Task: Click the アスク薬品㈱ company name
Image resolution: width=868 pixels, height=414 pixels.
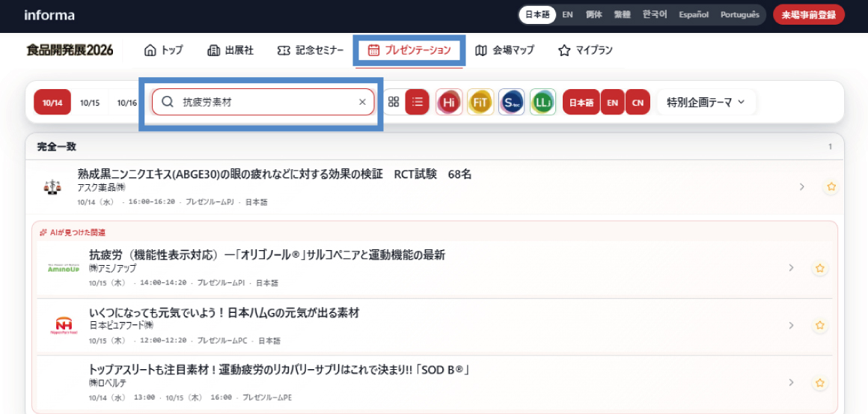Action: point(102,188)
